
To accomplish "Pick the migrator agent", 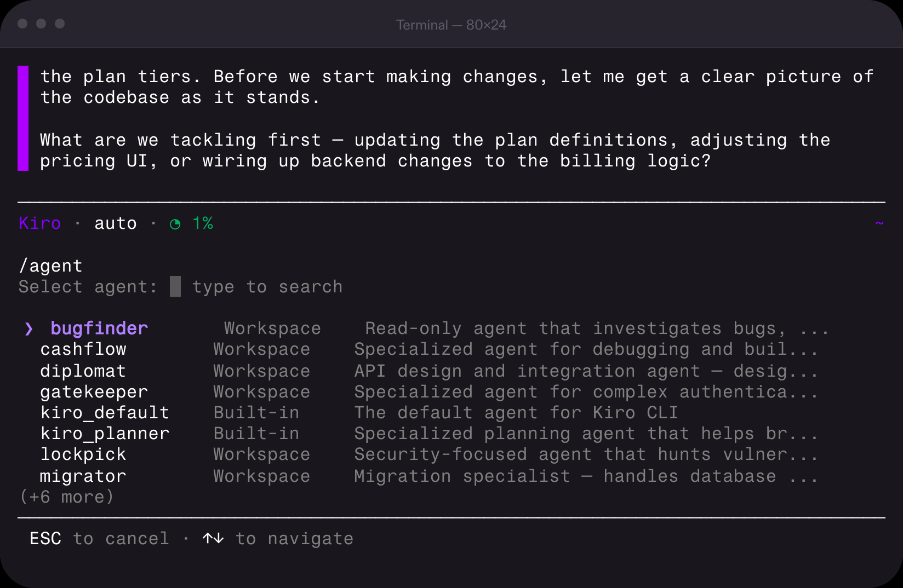I will tap(83, 476).
